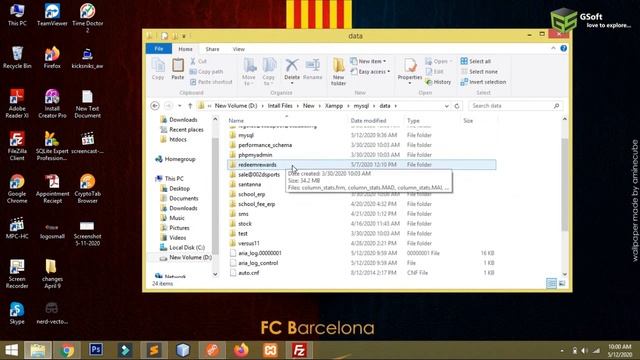Click the mysql breadcrumb in the address bar
This screenshot has width=640, height=360.
point(361,106)
